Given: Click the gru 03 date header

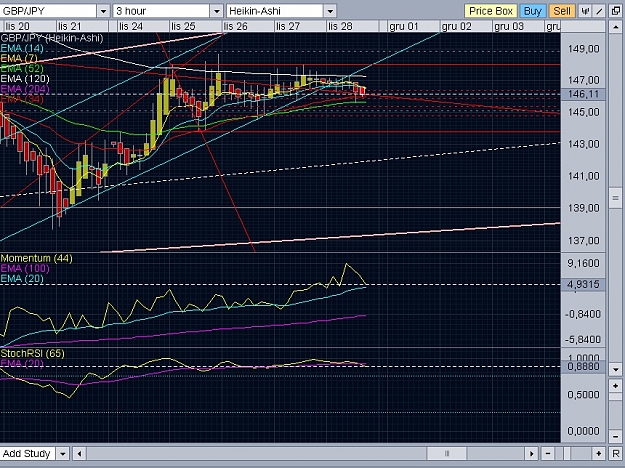Looking at the screenshot, I should 509,26.
